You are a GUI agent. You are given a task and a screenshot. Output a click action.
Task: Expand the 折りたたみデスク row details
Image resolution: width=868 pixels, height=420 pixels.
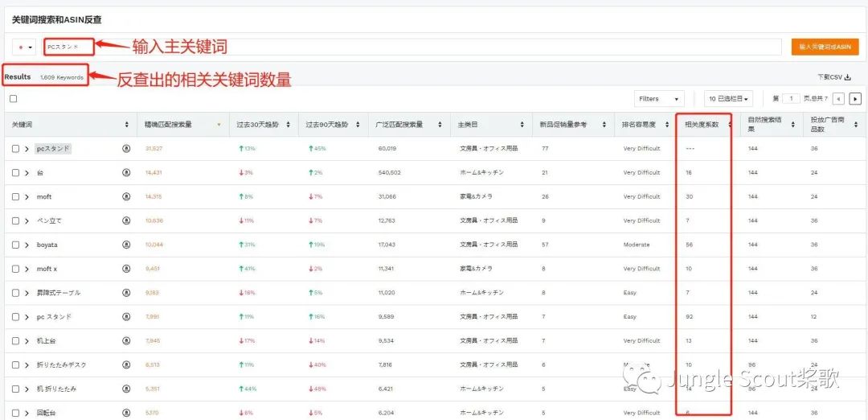pyautogui.click(x=27, y=364)
